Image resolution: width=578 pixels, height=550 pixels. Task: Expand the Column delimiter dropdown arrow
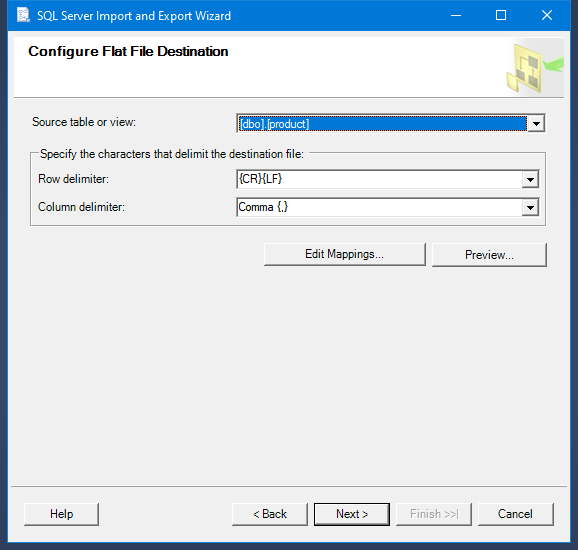530,208
